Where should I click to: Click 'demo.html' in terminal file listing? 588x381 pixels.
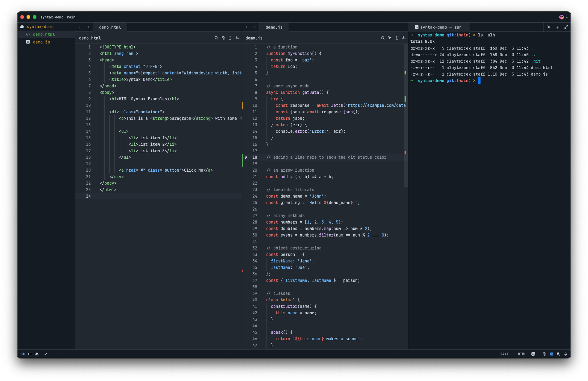[542, 68]
